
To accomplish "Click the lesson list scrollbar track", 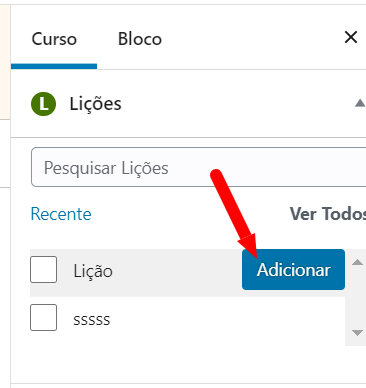I will [x=357, y=297].
